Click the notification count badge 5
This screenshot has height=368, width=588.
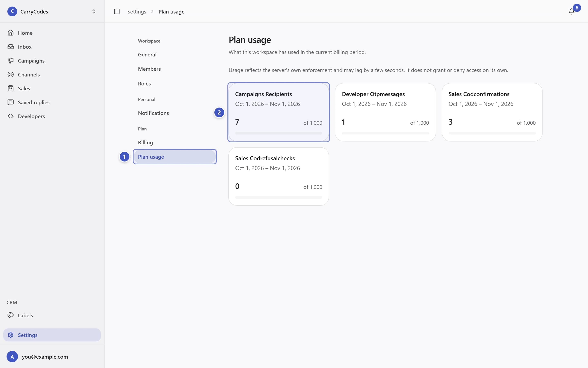[577, 8]
